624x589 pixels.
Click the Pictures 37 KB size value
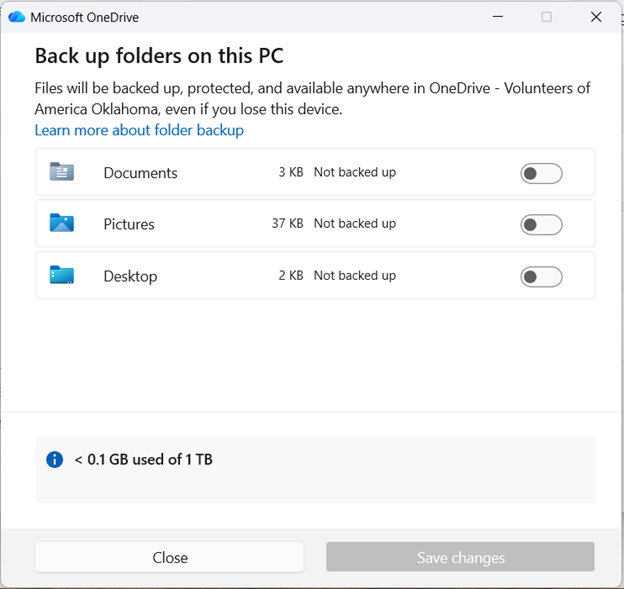click(287, 224)
